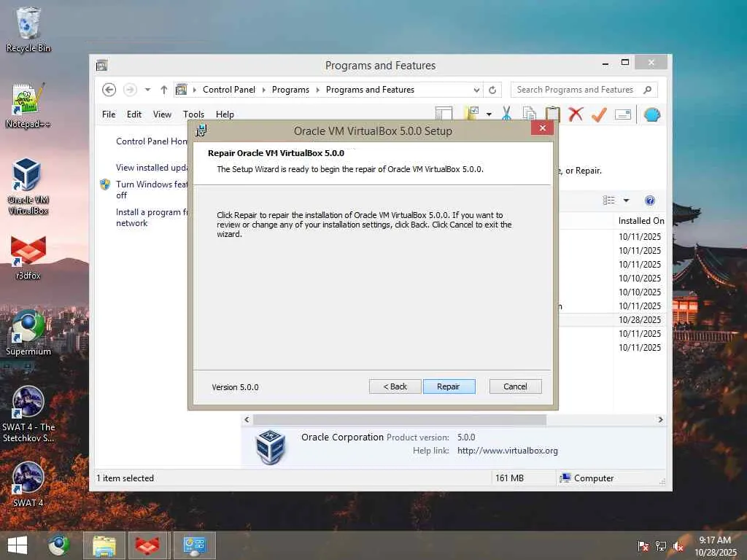747x560 pixels.
Task: Click the Copy toolbar icon
Action: 530,114
